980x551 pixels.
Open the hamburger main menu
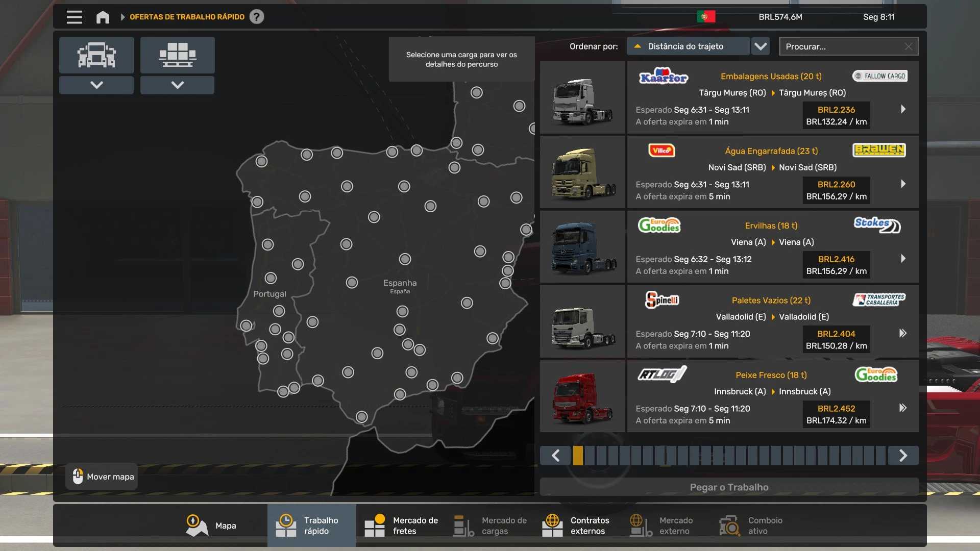pyautogui.click(x=74, y=17)
